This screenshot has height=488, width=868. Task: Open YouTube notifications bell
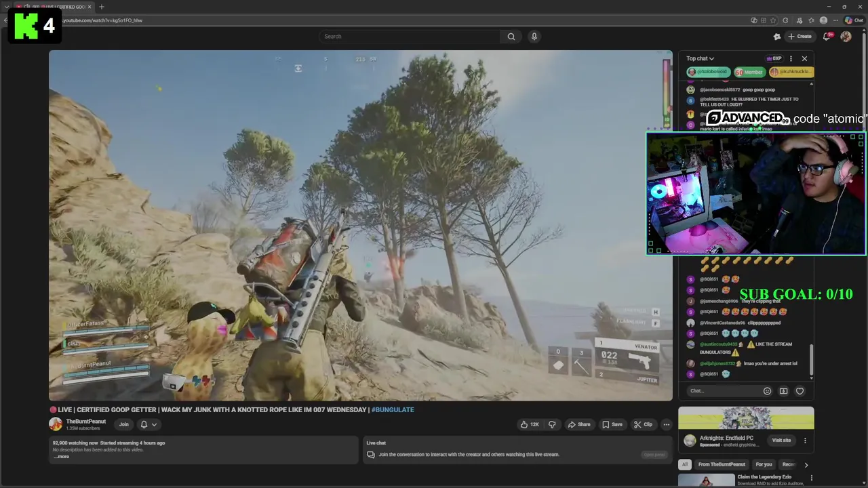click(827, 37)
